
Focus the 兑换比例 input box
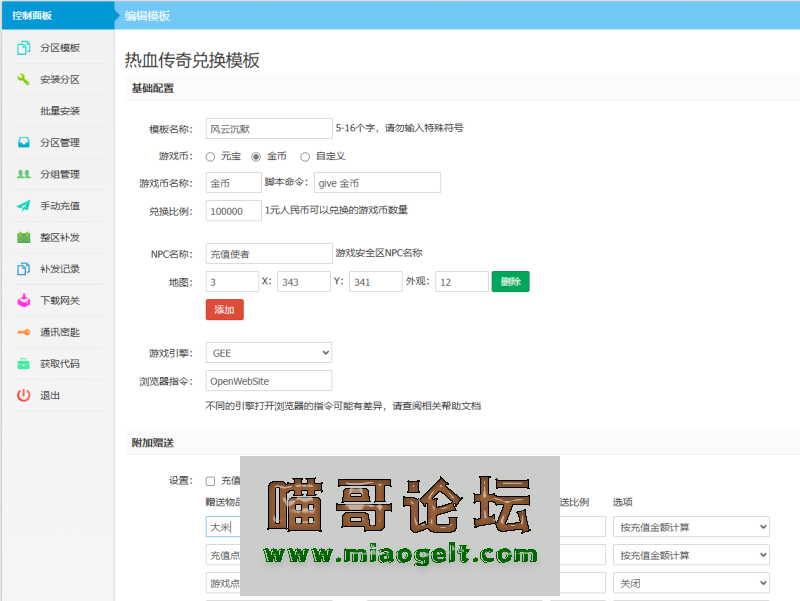[x=233, y=211]
